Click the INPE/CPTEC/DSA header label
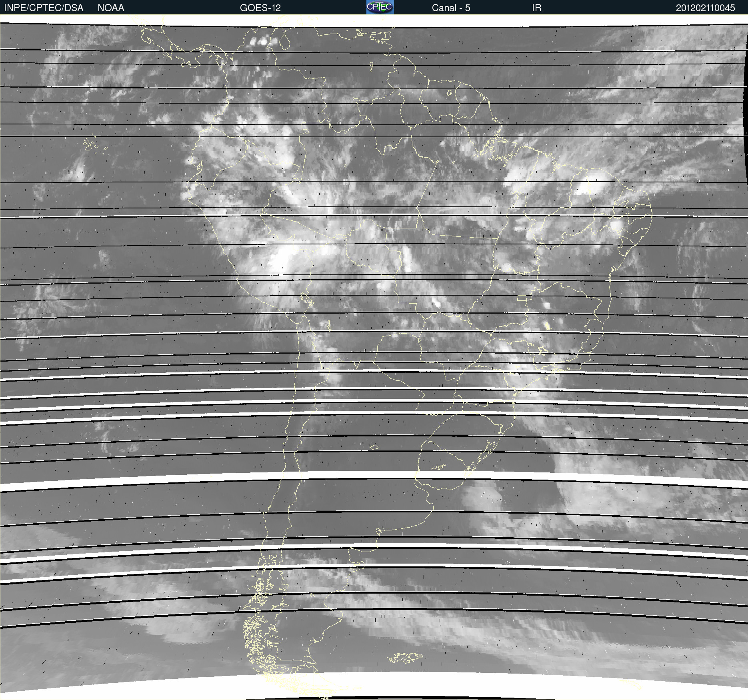Viewport: 748px width, 700px height. (x=44, y=8)
